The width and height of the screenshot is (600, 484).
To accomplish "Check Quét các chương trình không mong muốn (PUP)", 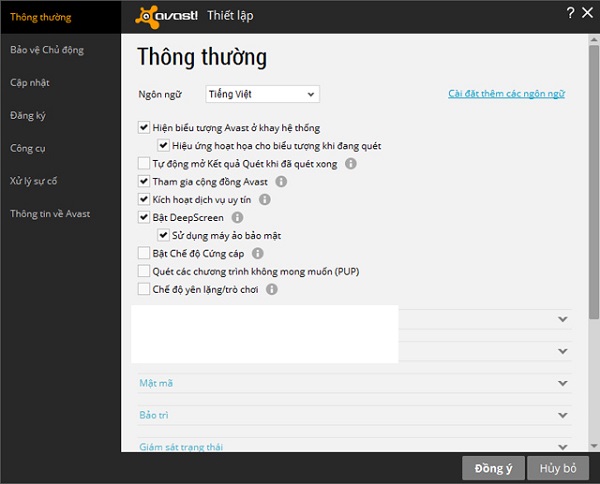I will [x=144, y=271].
